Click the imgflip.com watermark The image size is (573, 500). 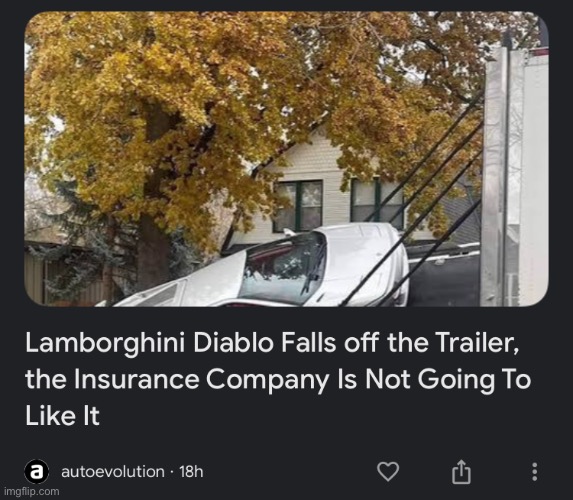click(x=31, y=492)
